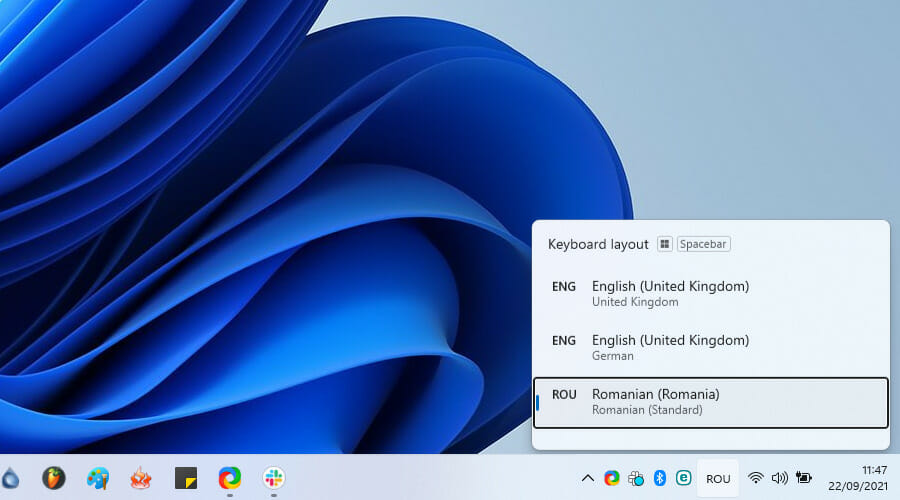Screen dimensions: 900x500
Task: Click the Edge icon in system tray
Action: pyautogui.click(x=612, y=478)
